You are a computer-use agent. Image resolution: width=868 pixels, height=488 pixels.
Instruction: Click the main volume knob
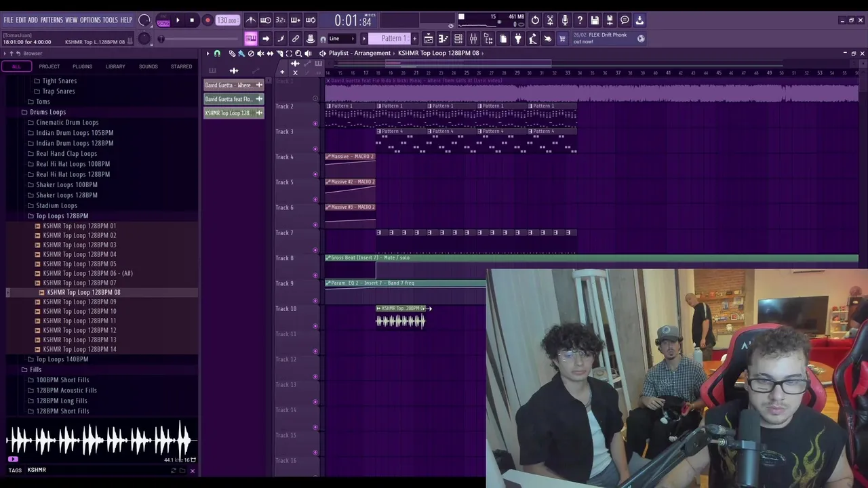tap(144, 20)
